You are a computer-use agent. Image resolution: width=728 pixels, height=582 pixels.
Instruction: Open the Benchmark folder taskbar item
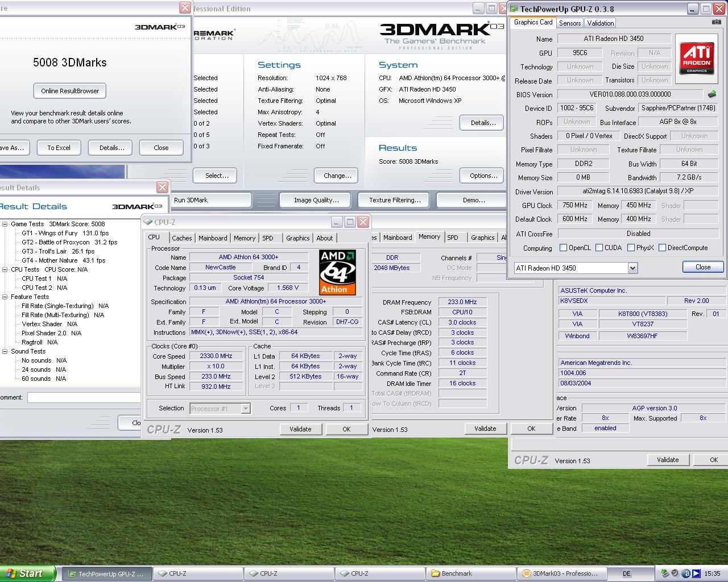471,573
